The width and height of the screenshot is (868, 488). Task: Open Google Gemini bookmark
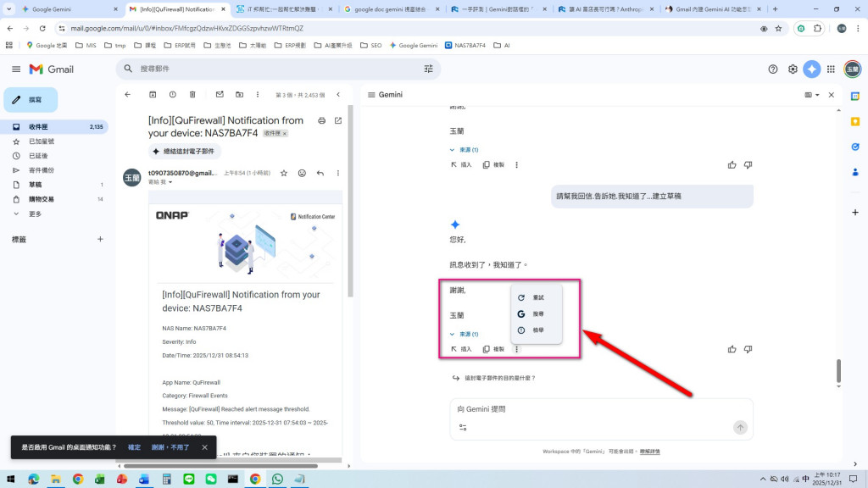[x=413, y=46]
